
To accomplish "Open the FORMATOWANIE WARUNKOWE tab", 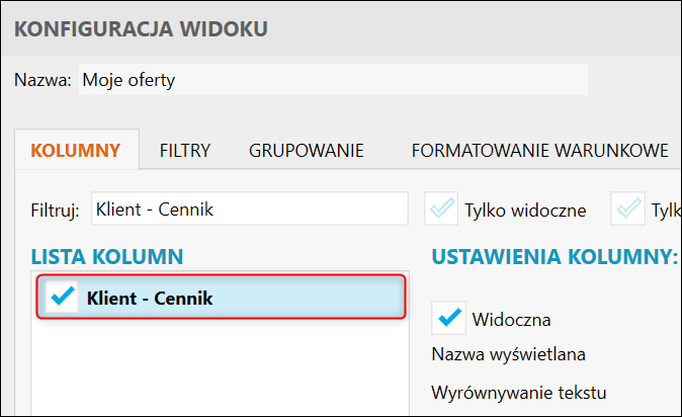I will (539, 151).
